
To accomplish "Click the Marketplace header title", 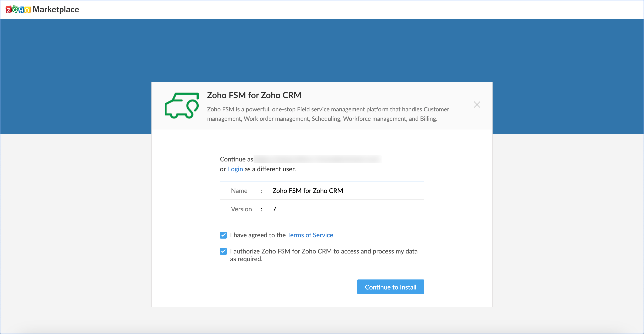I will click(x=56, y=10).
